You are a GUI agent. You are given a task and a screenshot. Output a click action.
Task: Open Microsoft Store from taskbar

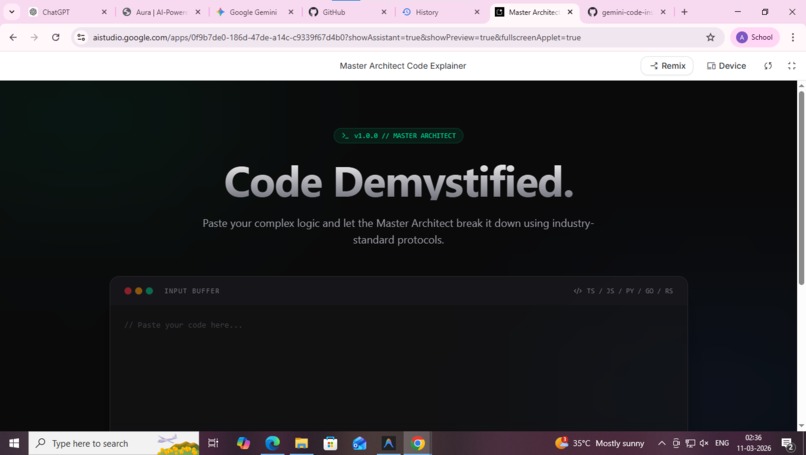330,443
